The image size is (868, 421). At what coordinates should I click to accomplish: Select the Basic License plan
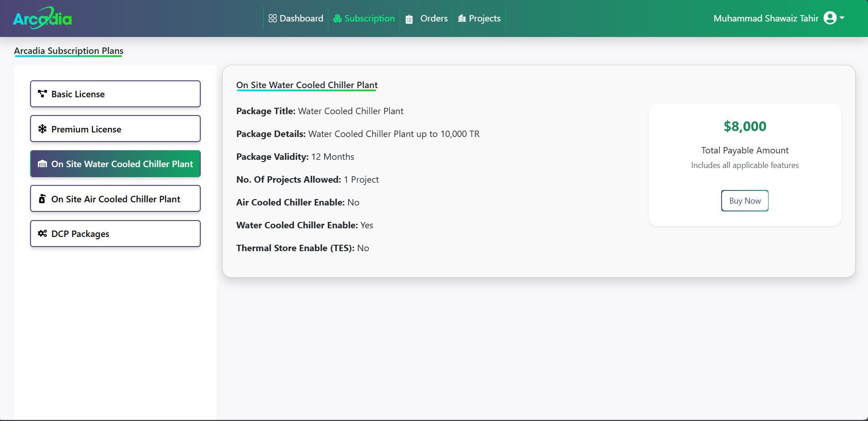pos(115,94)
